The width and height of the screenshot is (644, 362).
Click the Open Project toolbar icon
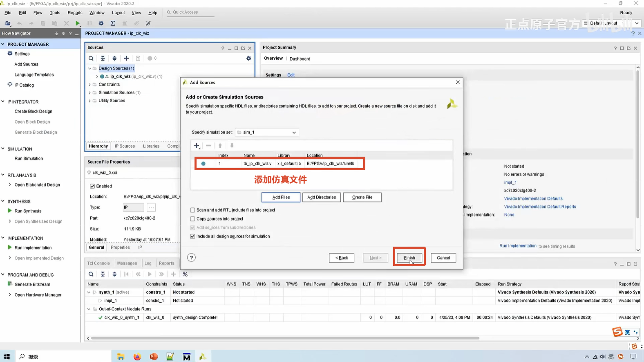(8, 23)
